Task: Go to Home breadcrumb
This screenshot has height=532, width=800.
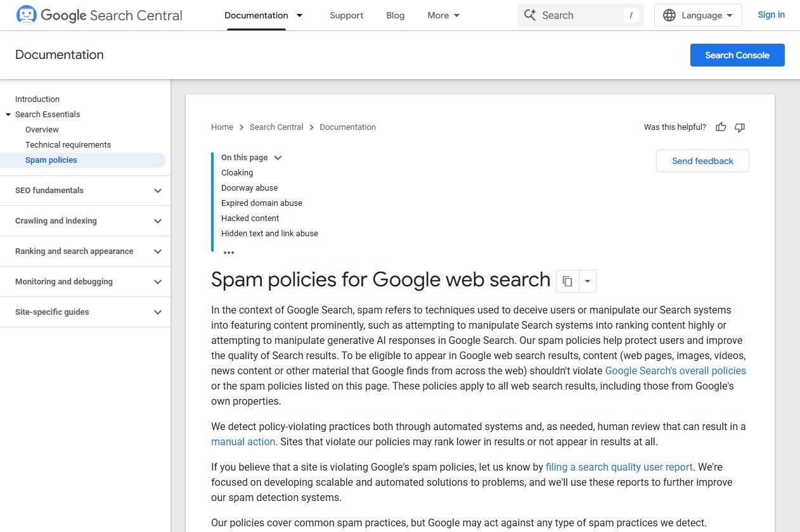Action: (x=222, y=127)
